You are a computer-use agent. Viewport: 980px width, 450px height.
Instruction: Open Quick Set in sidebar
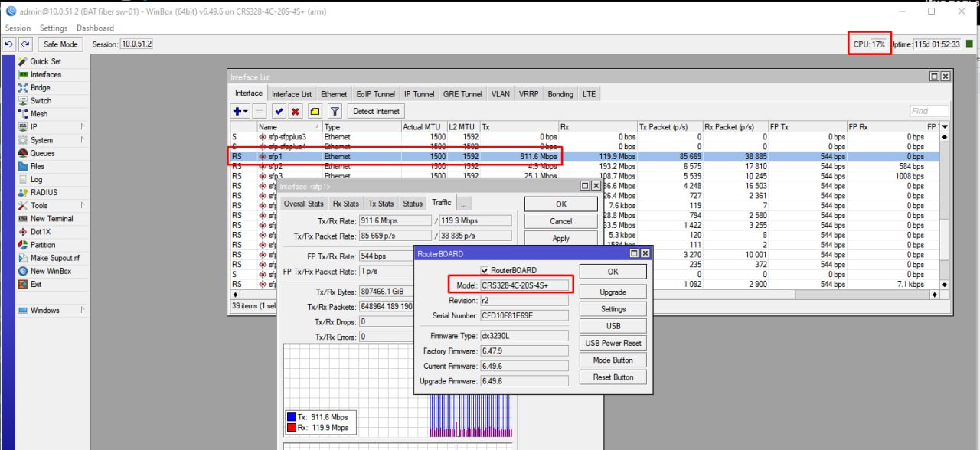pos(46,61)
